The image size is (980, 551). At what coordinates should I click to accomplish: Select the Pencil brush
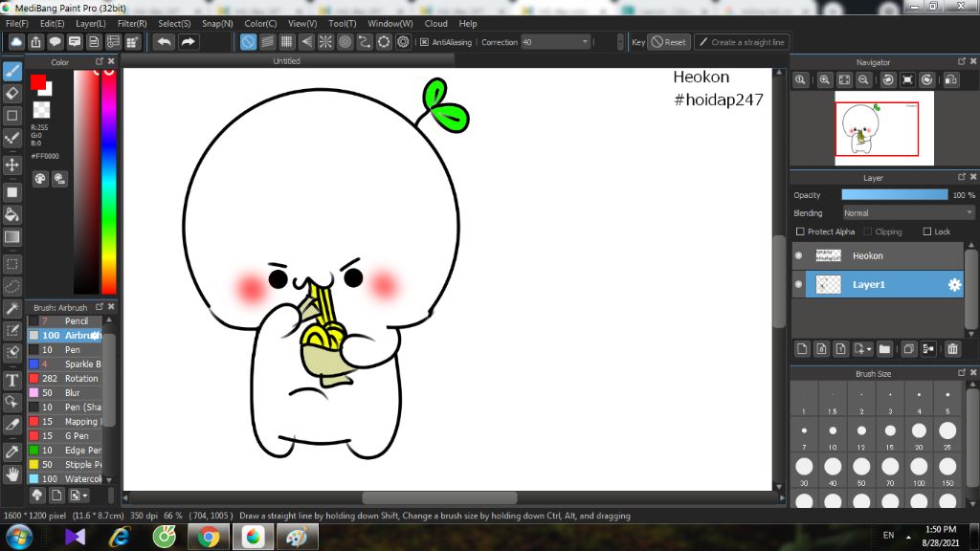pos(65,321)
